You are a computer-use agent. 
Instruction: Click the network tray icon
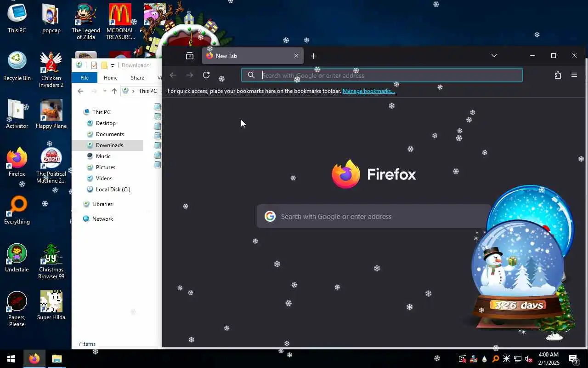tap(518, 359)
